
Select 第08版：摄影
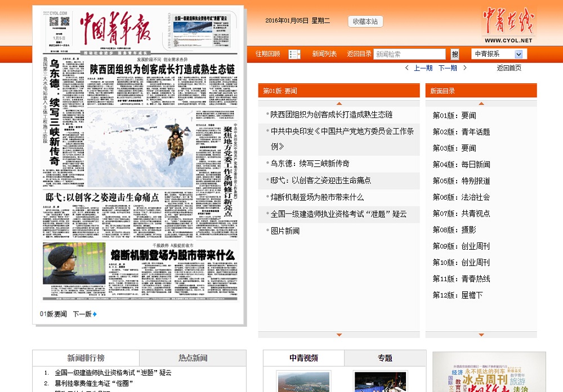pyautogui.click(x=454, y=230)
